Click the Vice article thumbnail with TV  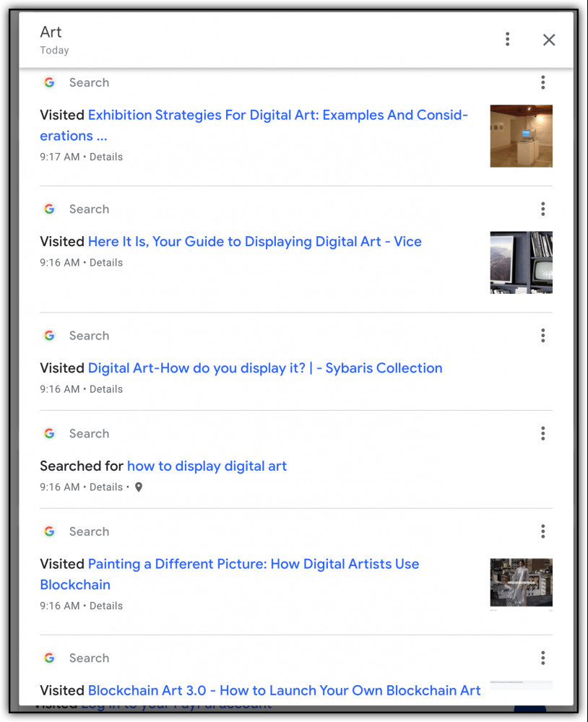522,263
